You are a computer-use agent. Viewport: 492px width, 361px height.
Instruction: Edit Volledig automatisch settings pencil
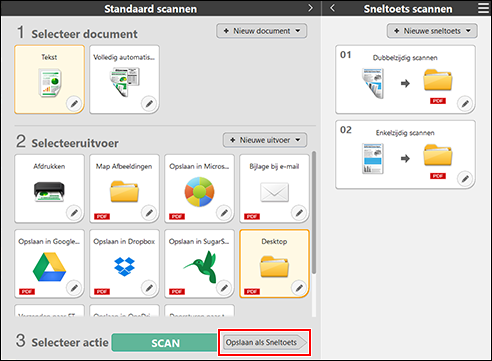point(149,104)
